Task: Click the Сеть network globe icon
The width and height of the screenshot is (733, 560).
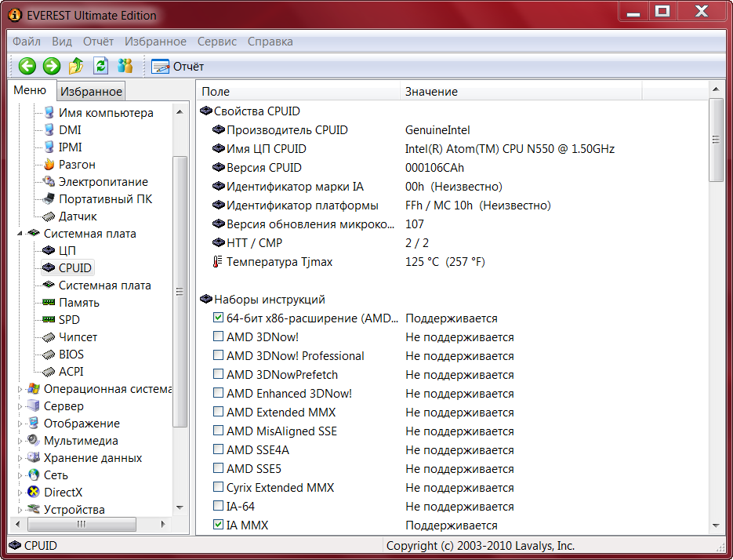Action: pyautogui.click(x=34, y=475)
